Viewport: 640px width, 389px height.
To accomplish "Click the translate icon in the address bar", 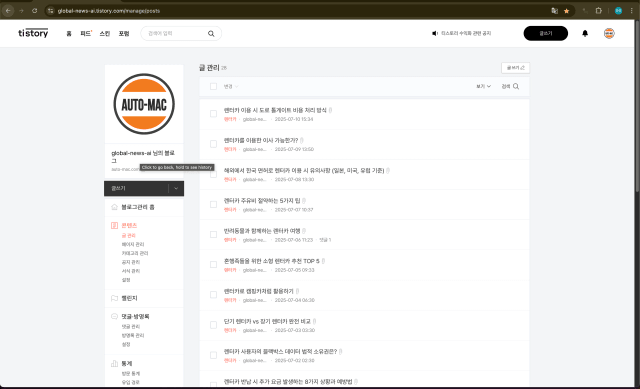I will pos(554,11).
